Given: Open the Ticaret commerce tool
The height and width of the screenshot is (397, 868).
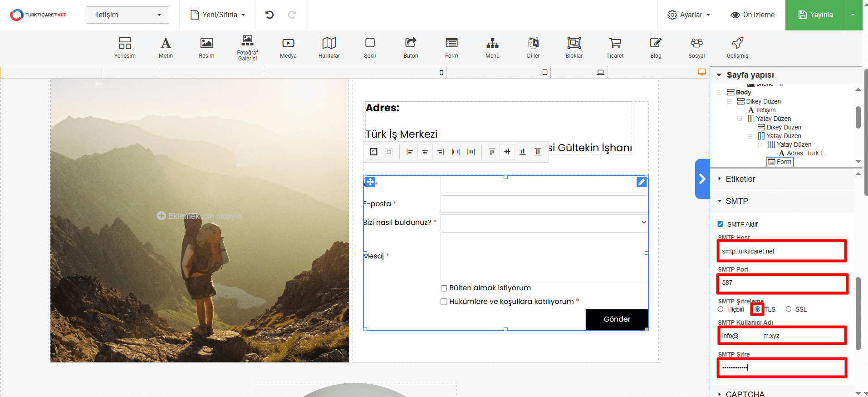Looking at the screenshot, I should 615,48.
